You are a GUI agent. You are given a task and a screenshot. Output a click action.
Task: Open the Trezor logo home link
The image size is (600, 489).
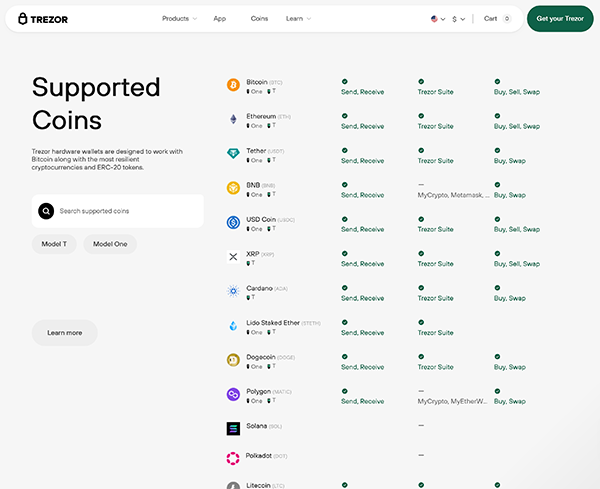(x=43, y=19)
